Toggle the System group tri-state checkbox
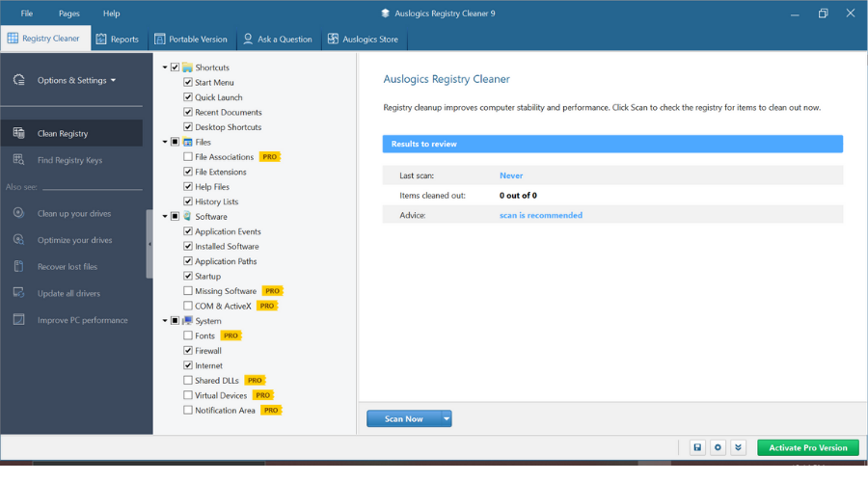 [175, 320]
